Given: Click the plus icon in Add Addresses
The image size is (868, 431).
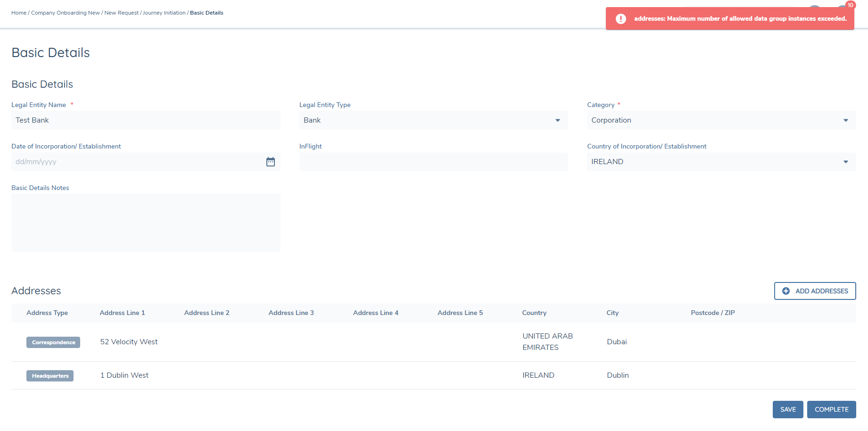Looking at the screenshot, I should click(786, 291).
